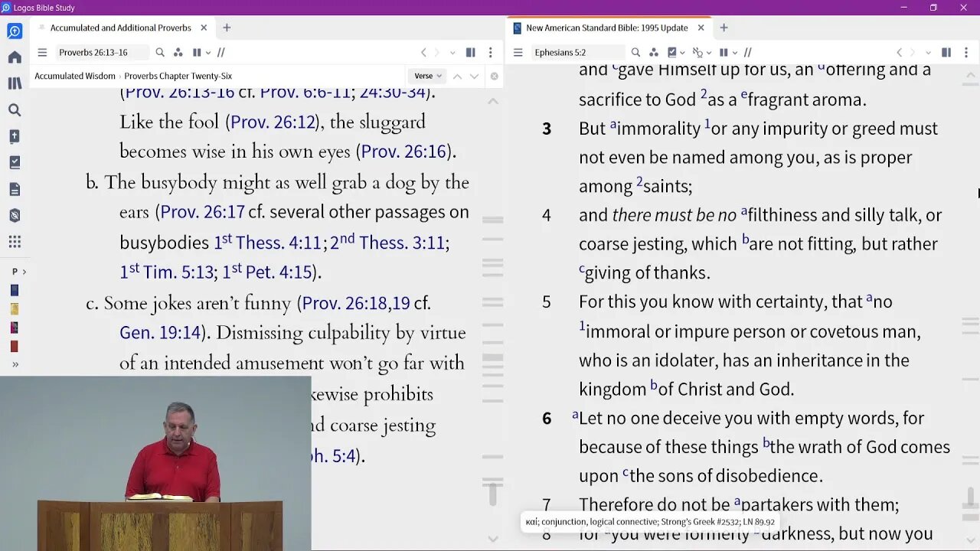This screenshot has width=980, height=551.
Task: Open the NASB column layout dropdown
Action: tap(733, 53)
